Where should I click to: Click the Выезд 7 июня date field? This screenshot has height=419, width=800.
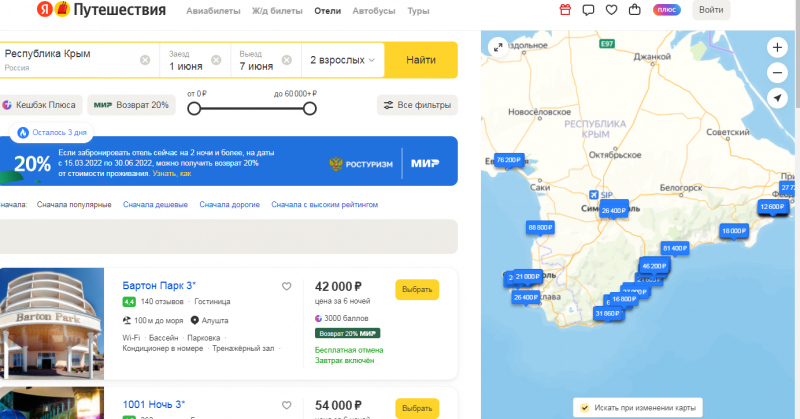266,60
